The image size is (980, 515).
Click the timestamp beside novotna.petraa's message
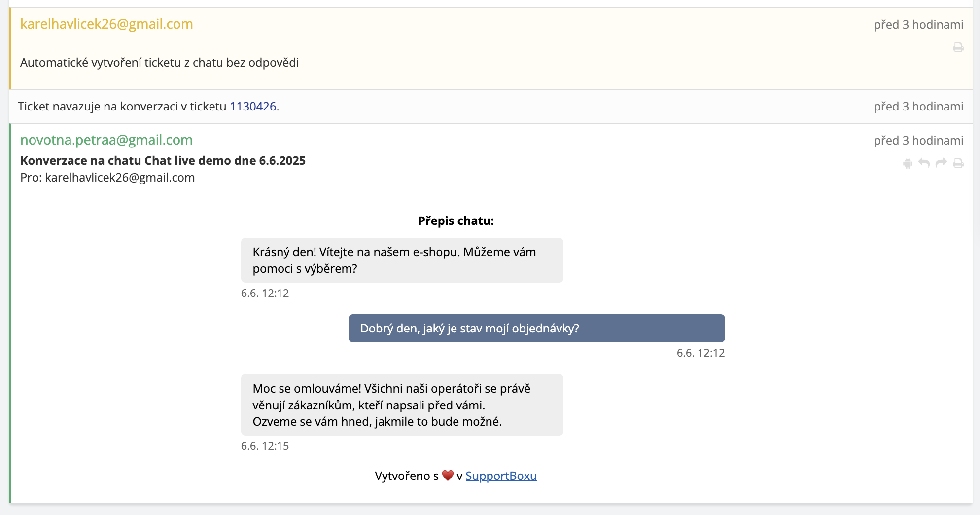pos(918,141)
